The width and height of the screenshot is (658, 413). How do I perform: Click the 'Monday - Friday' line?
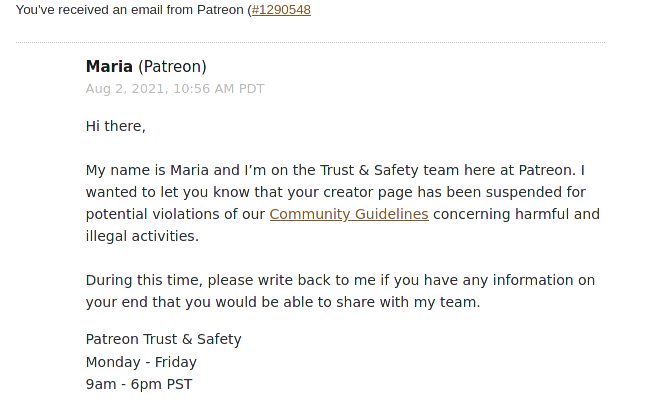coord(141,362)
